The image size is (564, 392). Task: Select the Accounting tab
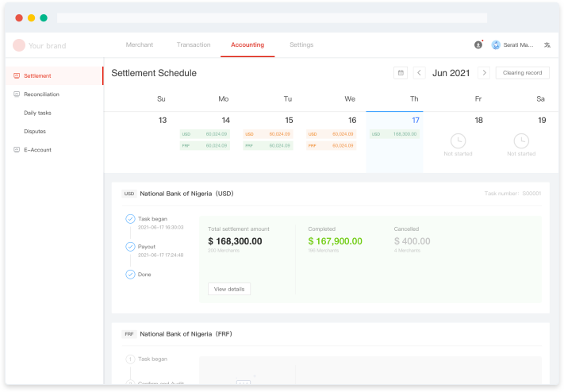pos(247,44)
